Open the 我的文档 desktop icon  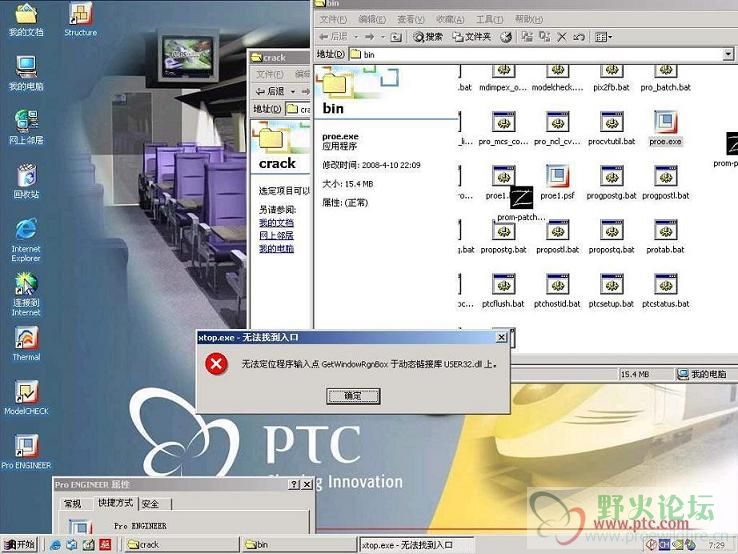(x=26, y=19)
